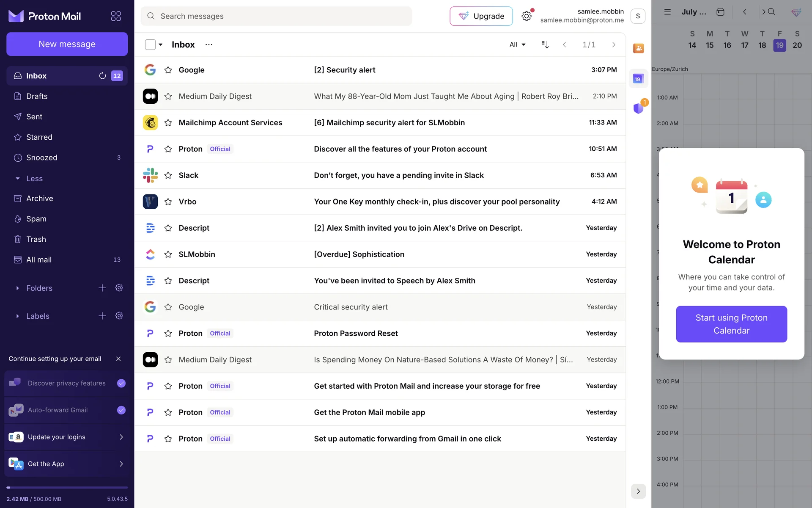Refresh the Inbox with the reload icon
Screen dimensions: 812x508
[102, 76]
